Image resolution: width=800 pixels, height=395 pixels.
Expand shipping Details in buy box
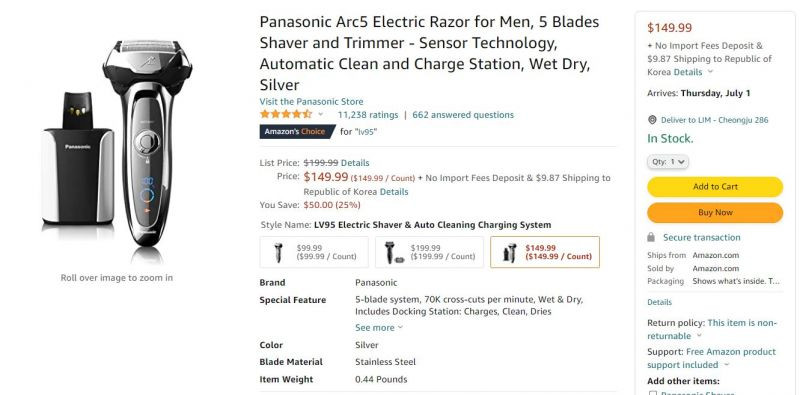point(693,72)
